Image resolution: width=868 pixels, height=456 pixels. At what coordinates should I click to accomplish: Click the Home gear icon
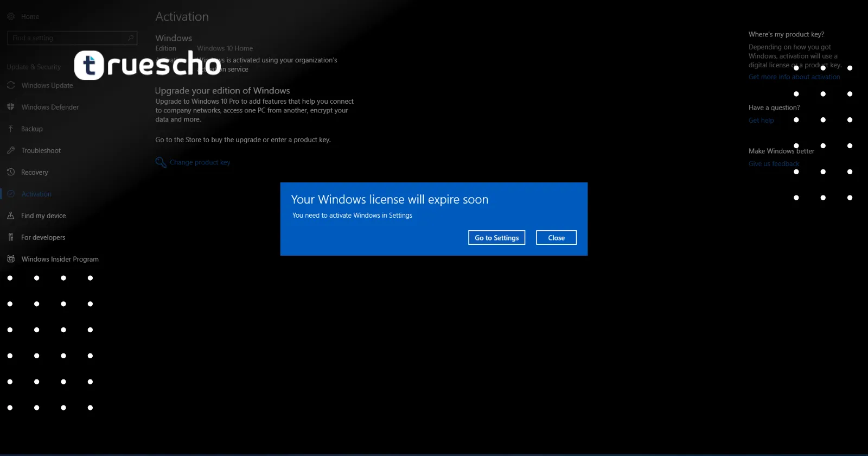11,17
